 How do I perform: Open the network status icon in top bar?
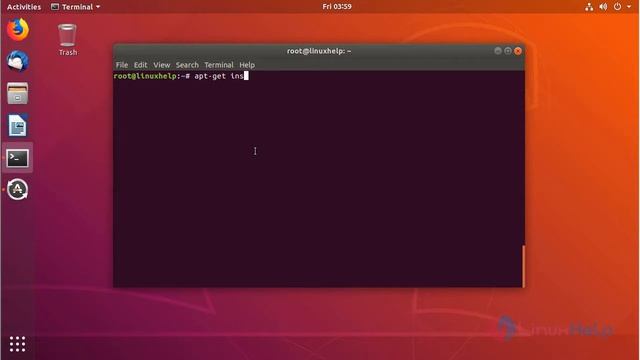[x=589, y=7]
